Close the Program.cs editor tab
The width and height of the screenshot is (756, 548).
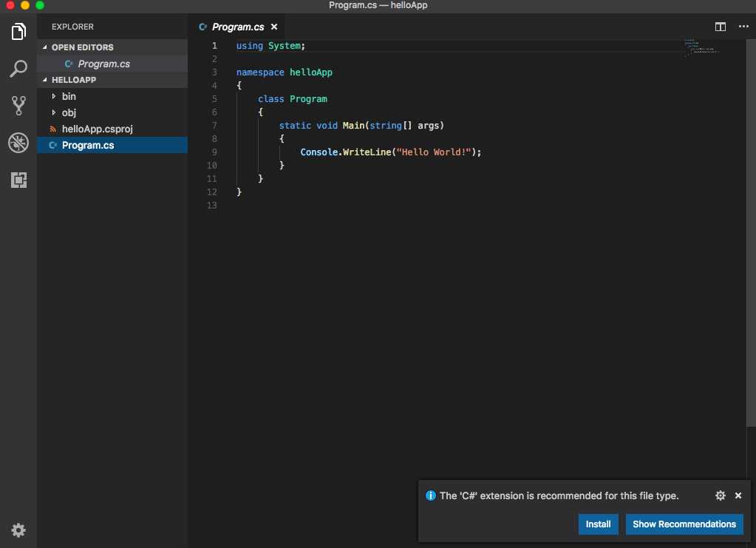pos(274,27)
